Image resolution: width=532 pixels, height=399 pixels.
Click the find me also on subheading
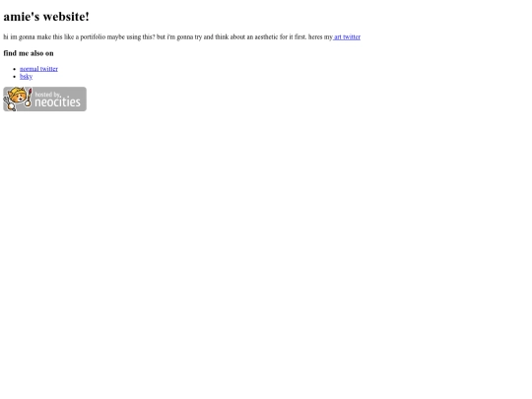[29, 53]
